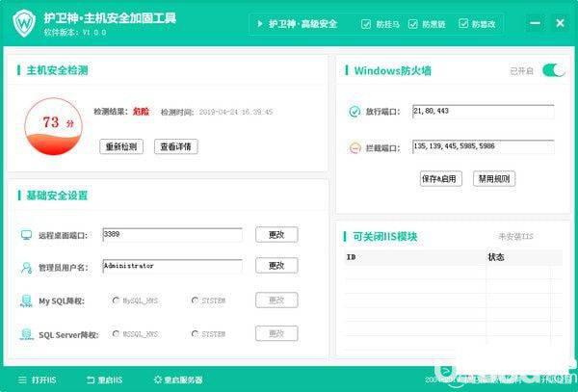Toggle the 防黑链 checkbox

point(413,24)
